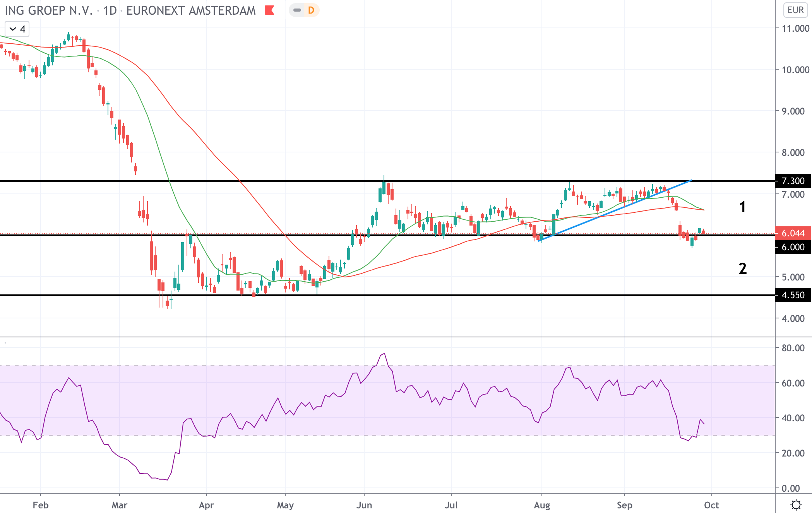This screenshot has width=812, height=513.
Task: Click the May label on time axis
Action: pyautogui.click(x=285, y=505)
